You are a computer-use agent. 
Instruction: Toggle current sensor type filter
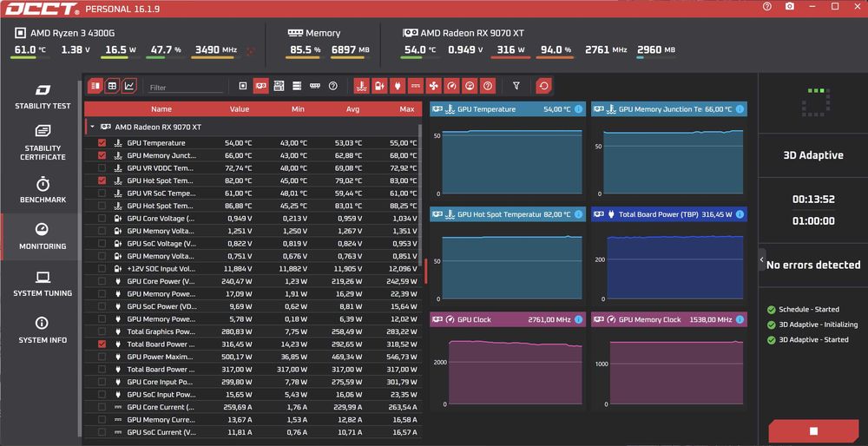point(415,86)
